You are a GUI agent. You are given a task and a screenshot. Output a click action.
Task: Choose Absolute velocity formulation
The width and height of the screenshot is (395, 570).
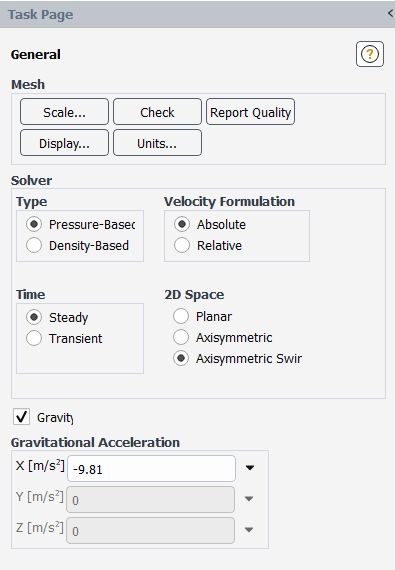coord(182,224)
